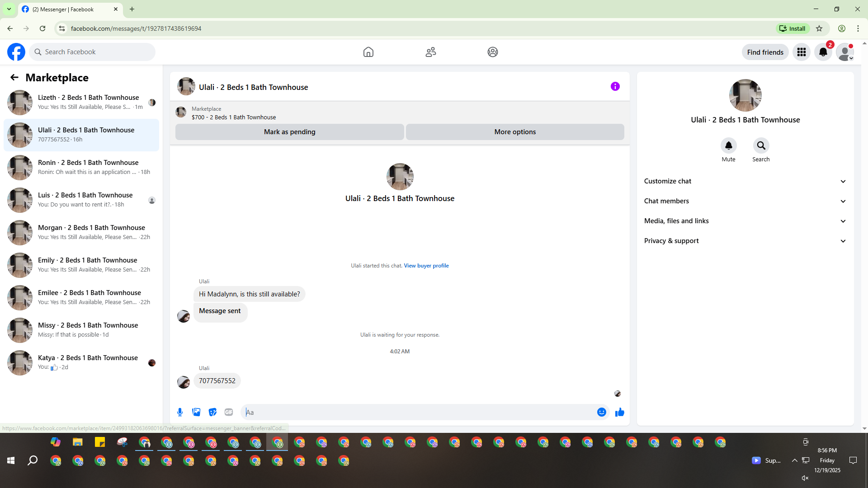Attach a file with the photo icon
Screen dimensions: 868x488
196,412
